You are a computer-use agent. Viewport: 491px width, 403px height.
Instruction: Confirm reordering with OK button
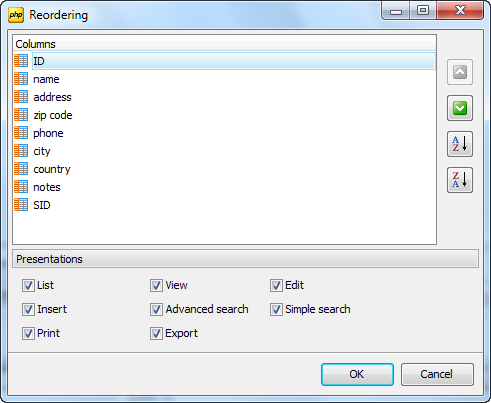(357, 374)
